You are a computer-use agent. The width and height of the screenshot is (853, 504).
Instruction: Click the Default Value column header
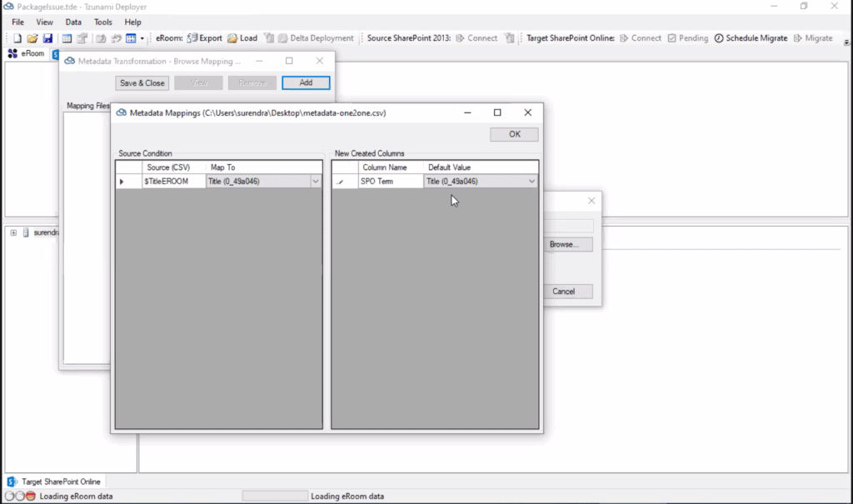coord(481,167)
